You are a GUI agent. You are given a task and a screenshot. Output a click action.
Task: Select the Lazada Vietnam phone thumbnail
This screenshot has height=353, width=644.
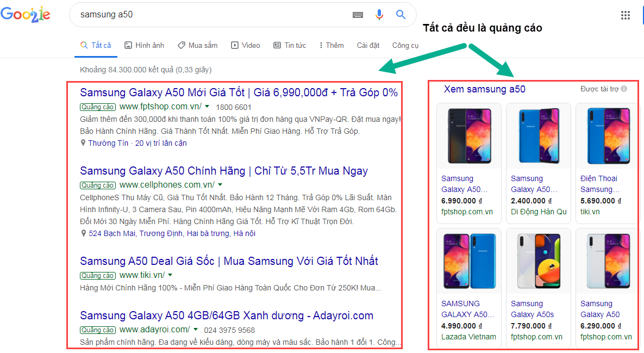[x=468, y=261]
